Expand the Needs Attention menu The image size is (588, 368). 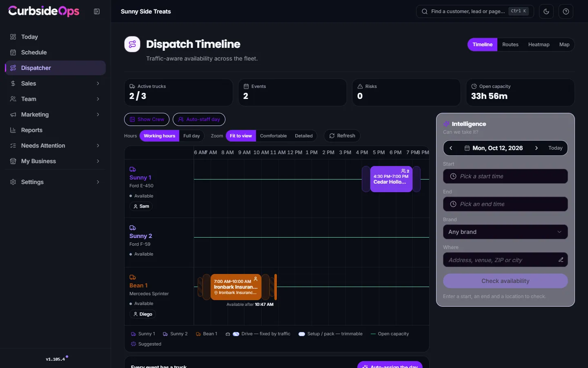click(55, 146)
